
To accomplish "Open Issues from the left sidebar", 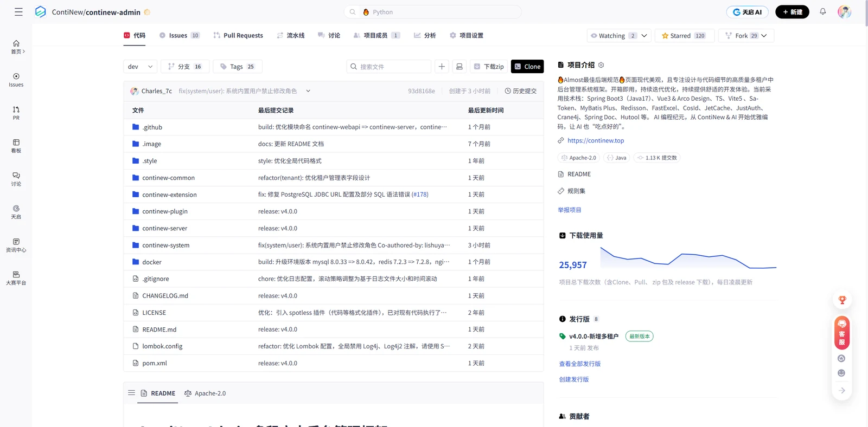I will (16, 80).
